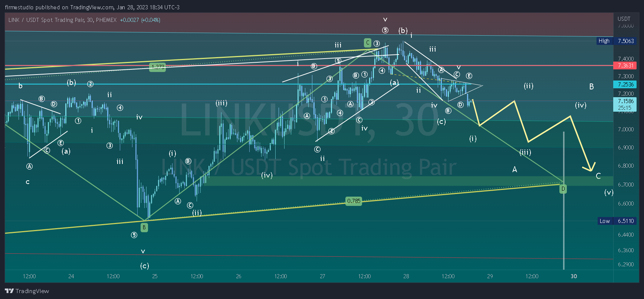
Task: Click date 29 on time axis
Action: (x=490, y=276)
